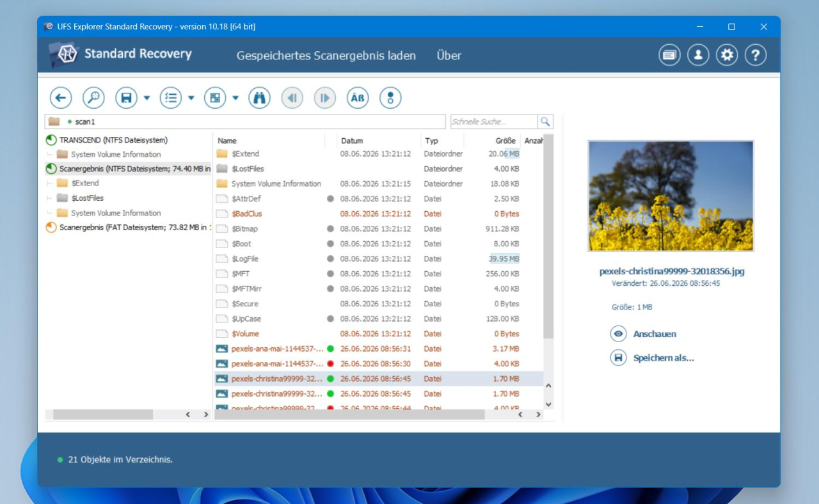Click the yellow flowers preview thumbnail
This screenshot has width=819, height=504.
[x=671, y=196]
